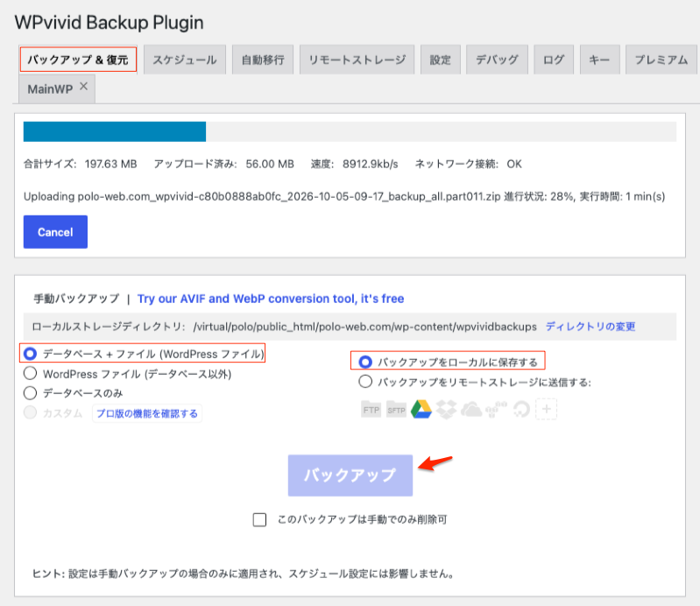Select WordPress ファイル (データベース以外) radio option
Viewport: 700px width, 606px height.
click(x=31, y=373)
